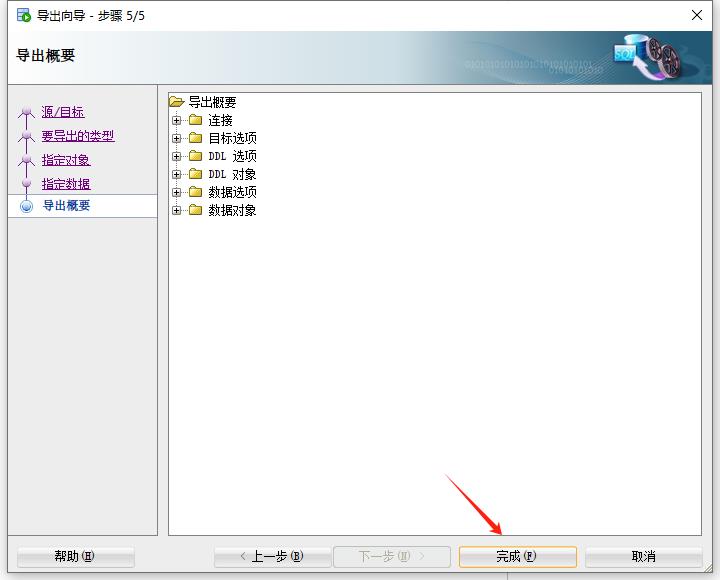Screen dimensions: 720x580
Task: Jump to the 指定数据 step
Action: 66,184
